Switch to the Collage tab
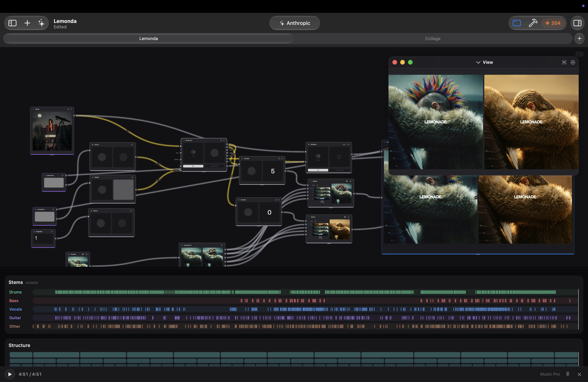588x382 pixels. 433,39
